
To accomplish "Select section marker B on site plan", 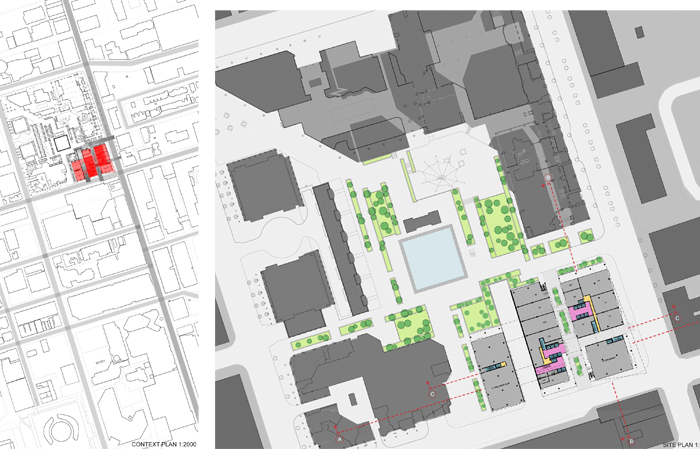I will [631, 439].
